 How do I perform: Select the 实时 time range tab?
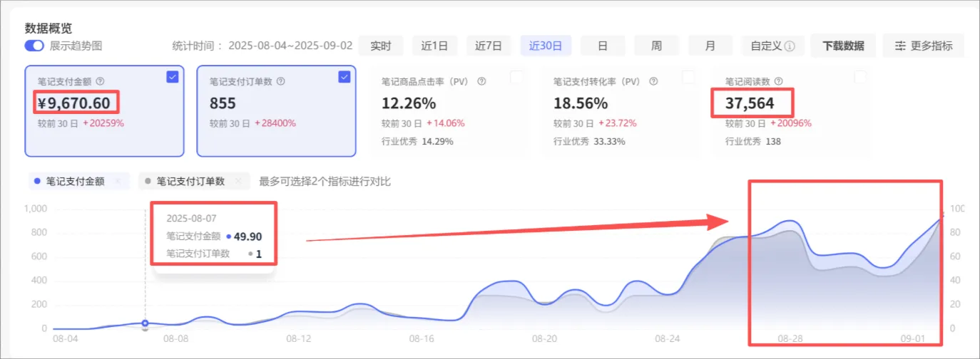click(x=381, y=46)
